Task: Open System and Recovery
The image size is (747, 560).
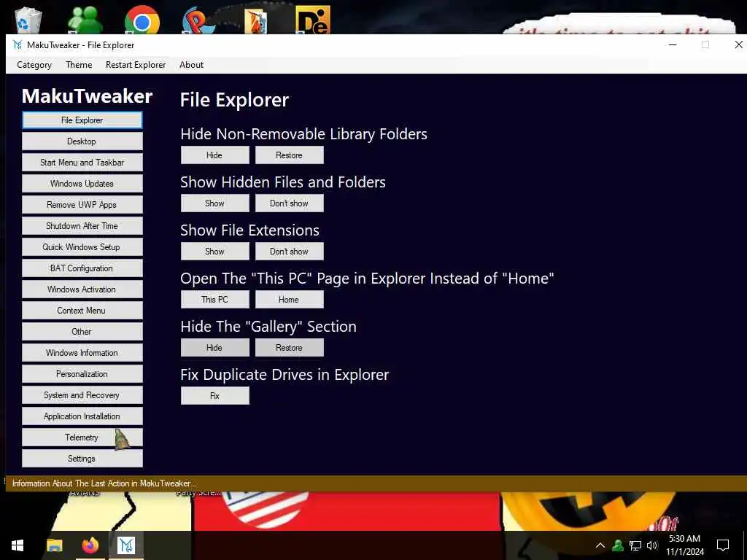Action: 82,394
